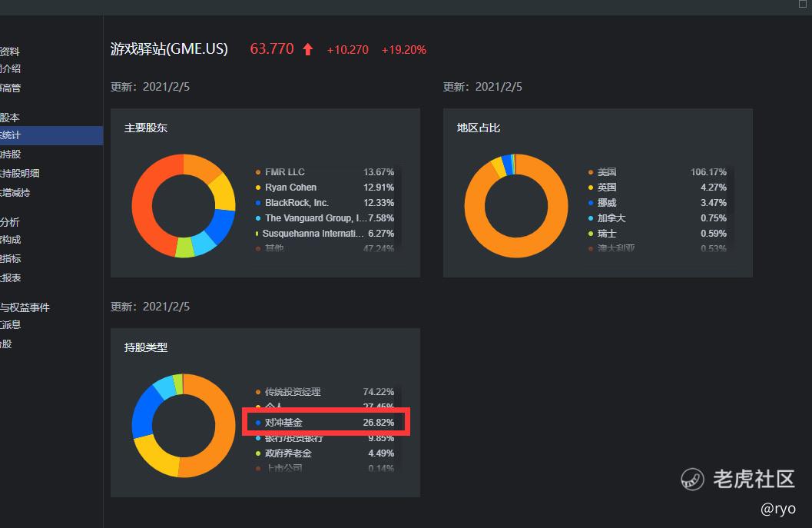Select the 挪威 region legend entry
The image size is (812, 528).
607,203
